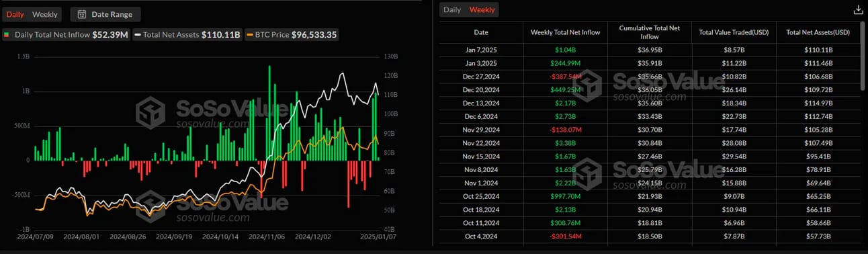868x254 pixels.
Task: Select the Nov 1,2024 date cell
Action: pyautogui.click(x=481, y=183)
